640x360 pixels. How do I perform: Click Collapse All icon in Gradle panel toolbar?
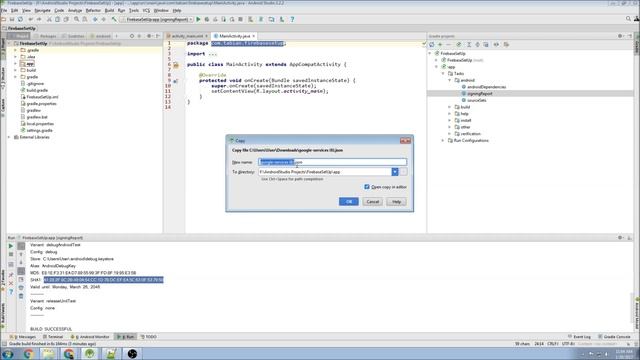[x=477, y=44]
